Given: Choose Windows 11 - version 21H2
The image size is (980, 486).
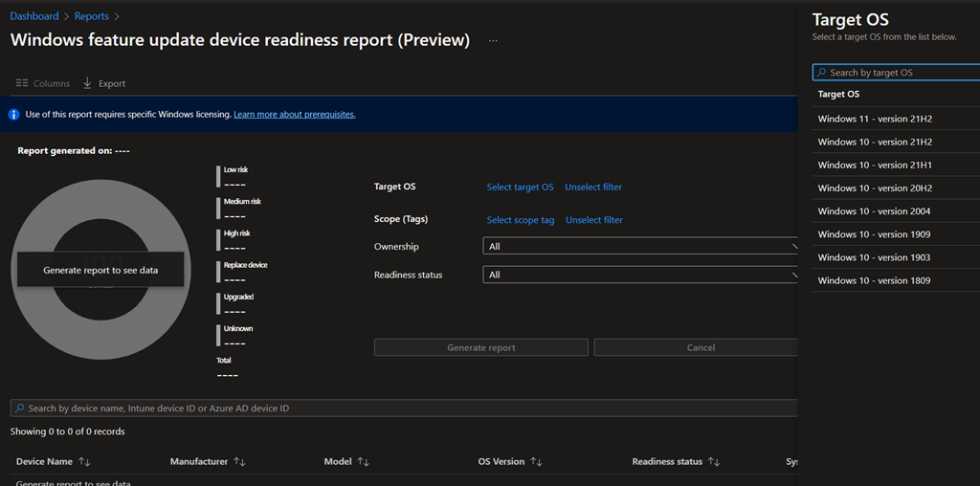Looking at the screenshot, I should pos(875,119).
